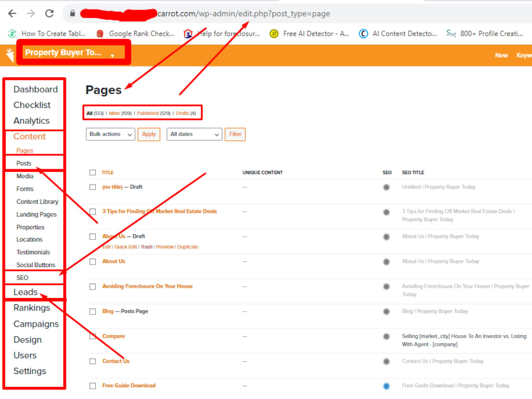Open SEO in the sidebar
The height and width of the screenshot is (399, 532).
22,278
